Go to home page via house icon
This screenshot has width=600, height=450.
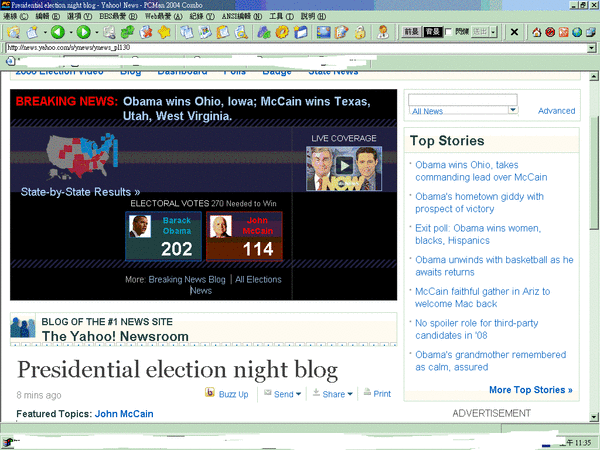click(537, 32)
